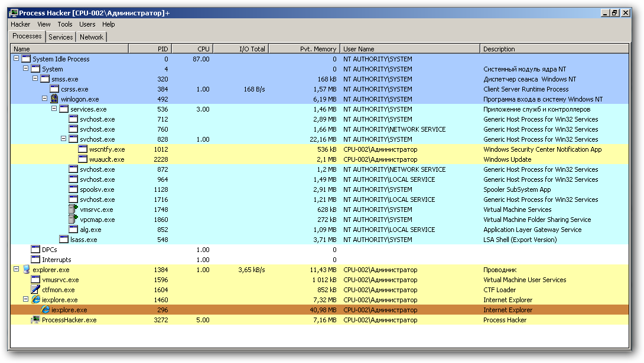Click the vmsrvc.exe process icon

[73, 210]
